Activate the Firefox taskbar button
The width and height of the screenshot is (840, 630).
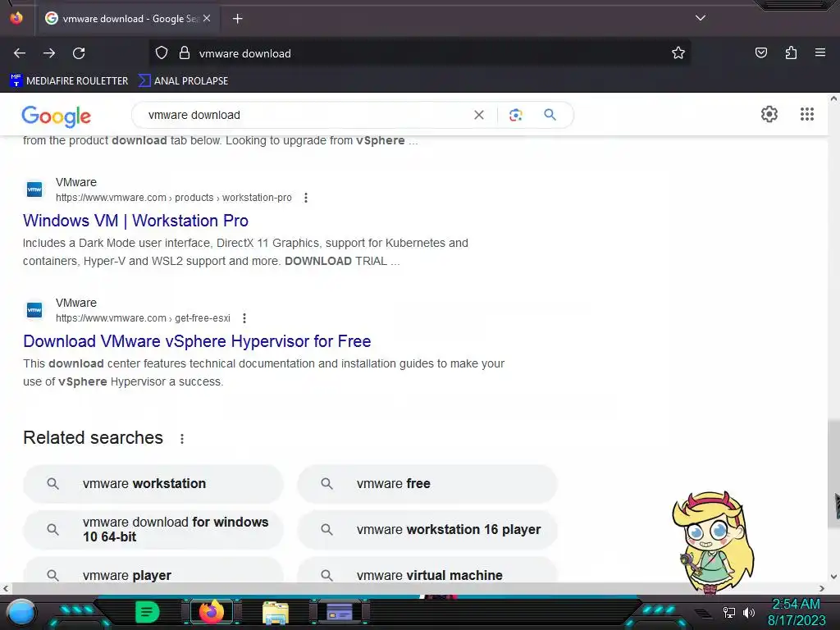pyautogui.click(x=212, y=612)
